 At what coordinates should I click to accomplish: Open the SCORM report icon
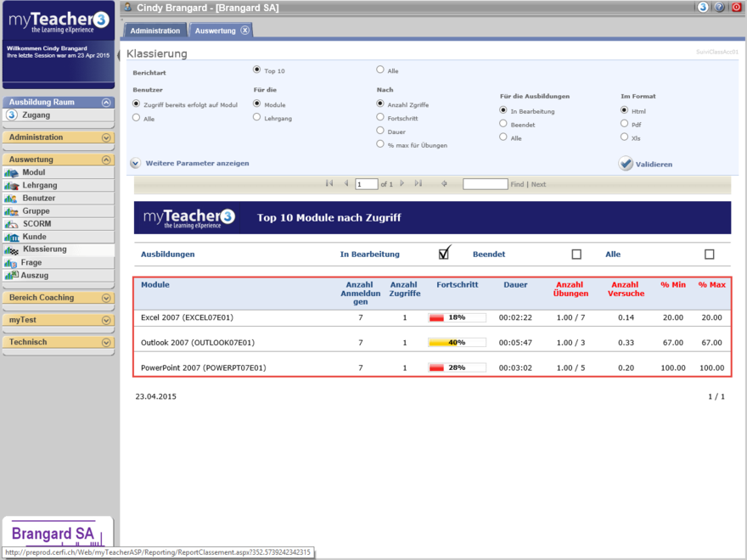click(x=12, y=224)
